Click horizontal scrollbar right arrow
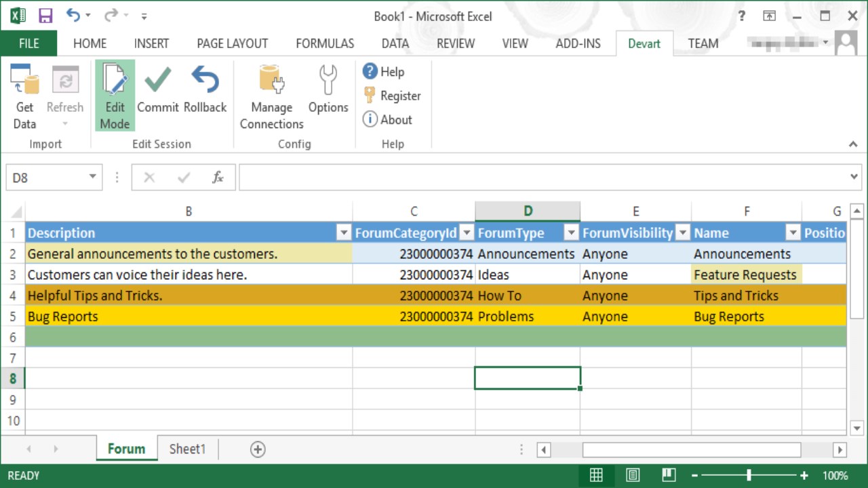Screen dimensions: 868x488 [x=840, y=449]
